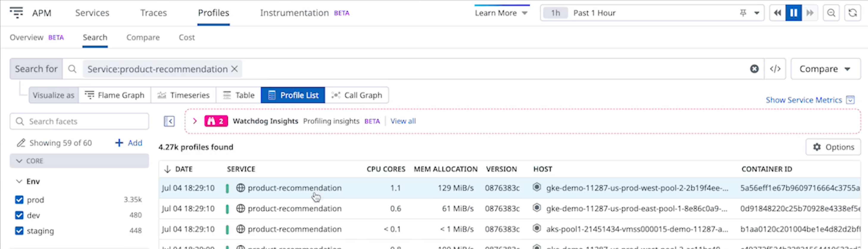The height and width of the screenshot is (249, 868).
Task: Click container ID starting with 5a56eff1e67b
Action: pyautogui.click(x=800, y=188)
